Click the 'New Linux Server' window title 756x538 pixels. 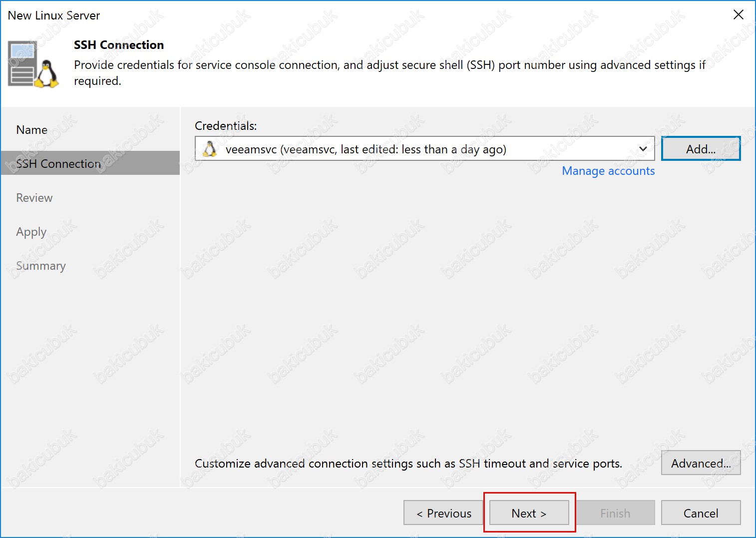click(54, 15)
